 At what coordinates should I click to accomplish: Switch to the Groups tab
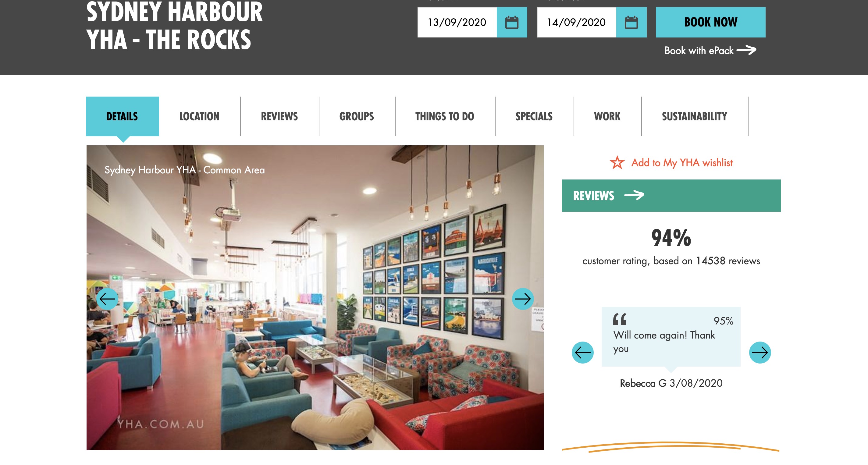click(x=357, y=116)
